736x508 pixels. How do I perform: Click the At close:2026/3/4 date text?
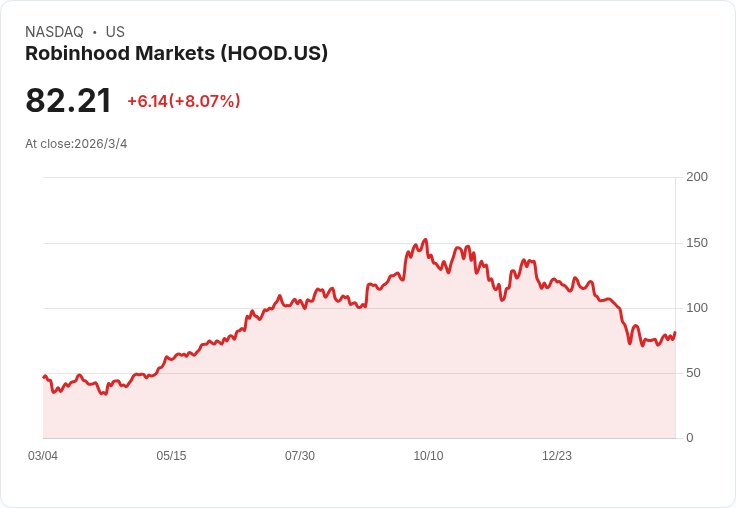76,144
